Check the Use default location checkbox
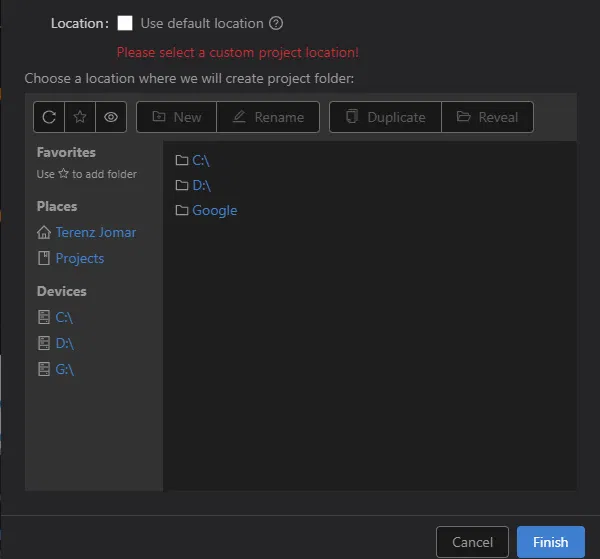The width and height of the screenshot is (600, 559). [x=125, y=23]
